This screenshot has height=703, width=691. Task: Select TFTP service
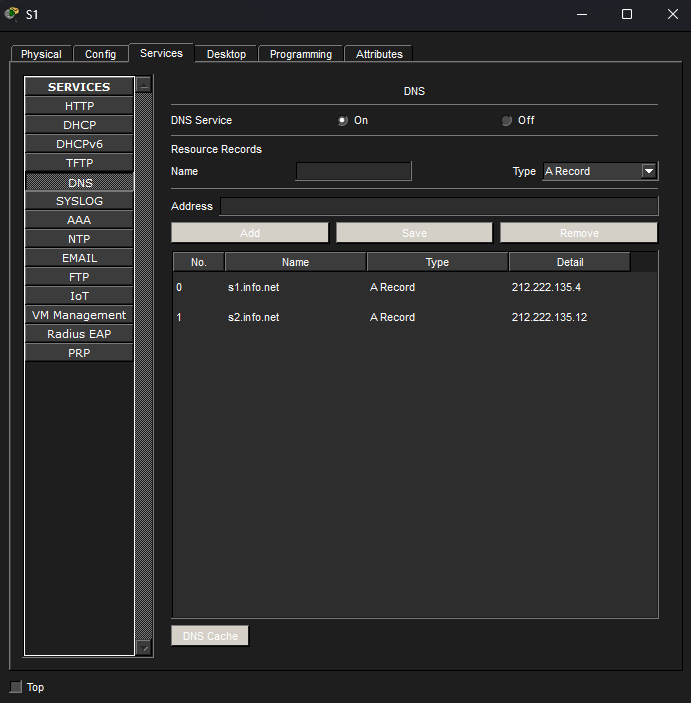point(79,163)
